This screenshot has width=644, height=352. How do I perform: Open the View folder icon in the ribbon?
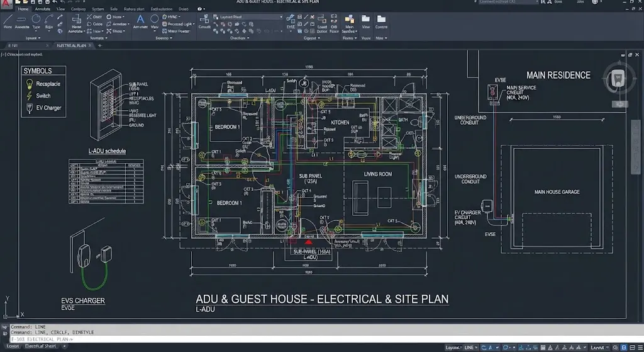[x=365, y=18]
